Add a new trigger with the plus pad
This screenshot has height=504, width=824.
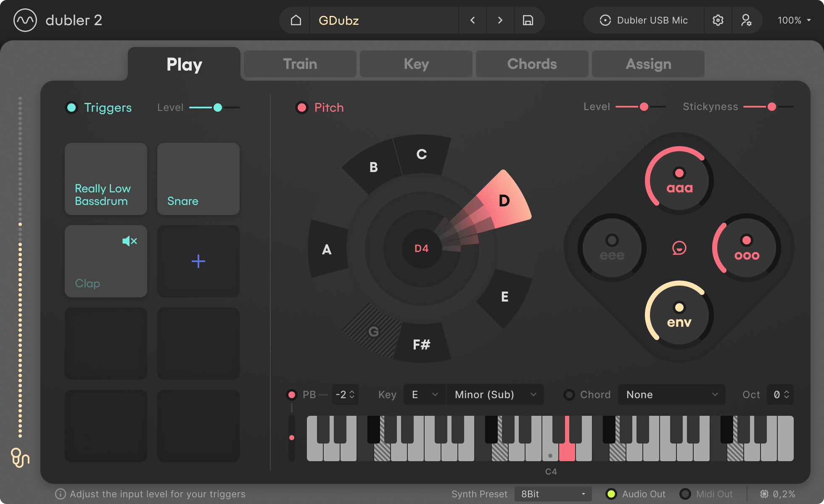pos(198,261)
